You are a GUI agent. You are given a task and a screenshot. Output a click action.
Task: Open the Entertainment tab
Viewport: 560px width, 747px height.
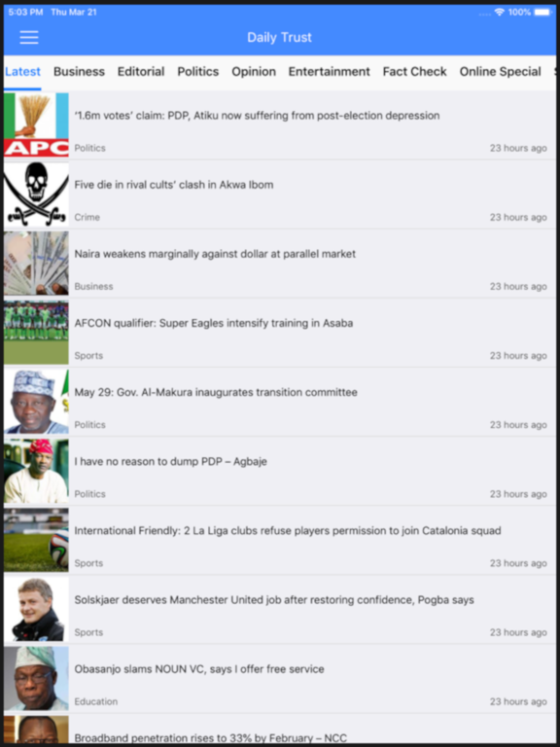[x=329, y=71]
